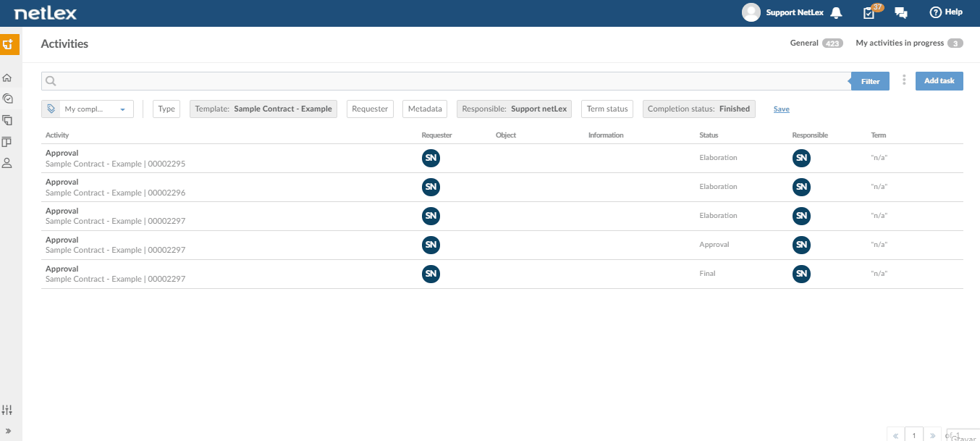980x441 pixels.
Task: Open the Approval activity for contract 00002295
Action: (502, 159)
